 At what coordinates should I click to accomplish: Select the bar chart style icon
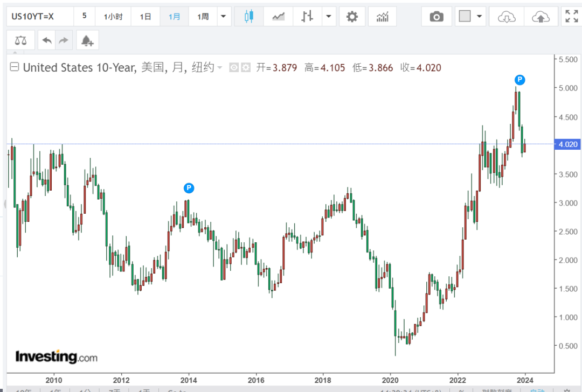[307, 17]
